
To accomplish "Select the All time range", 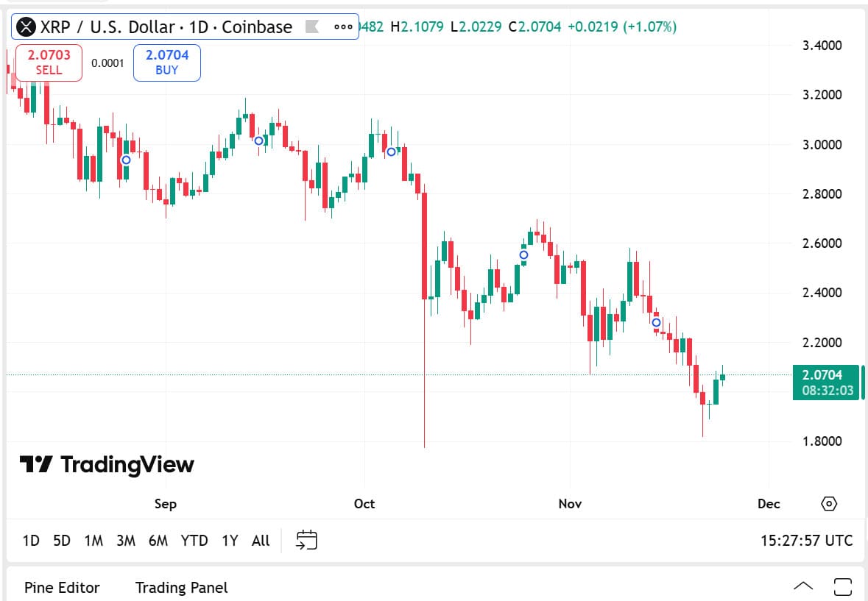I will tap(261, 541).
